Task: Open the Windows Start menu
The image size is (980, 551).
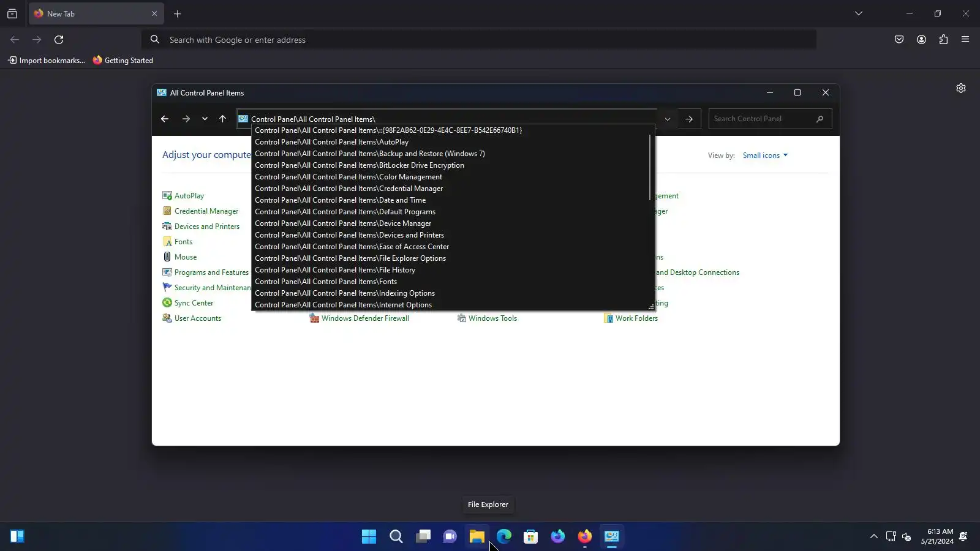Action: point(369,537)
